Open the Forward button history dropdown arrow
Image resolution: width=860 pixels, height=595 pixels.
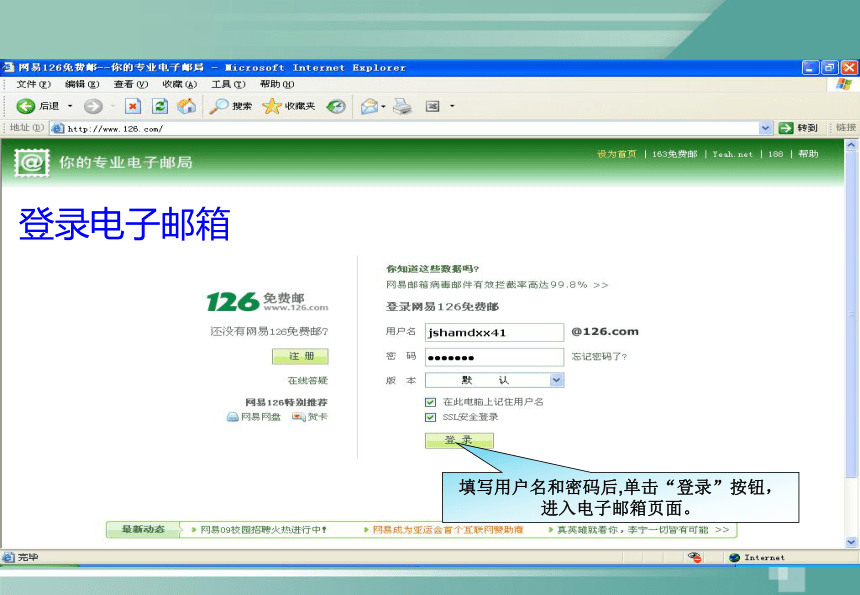point(113,106)
